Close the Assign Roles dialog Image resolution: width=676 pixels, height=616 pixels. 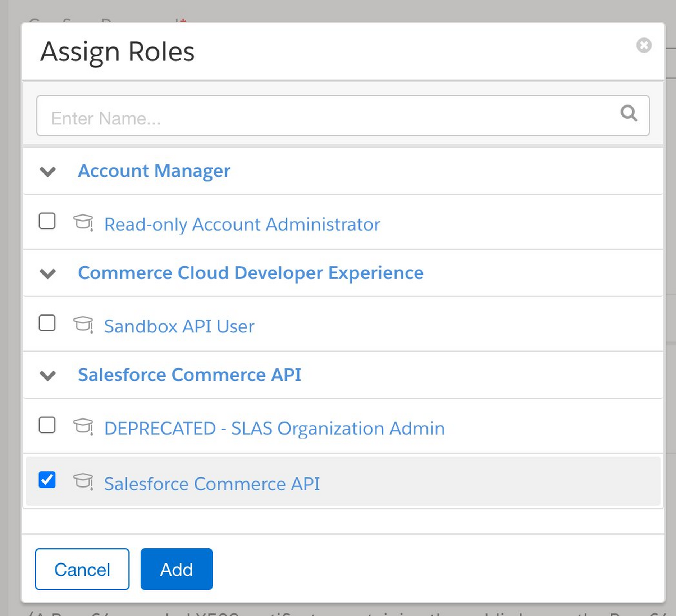click(644, 45)
